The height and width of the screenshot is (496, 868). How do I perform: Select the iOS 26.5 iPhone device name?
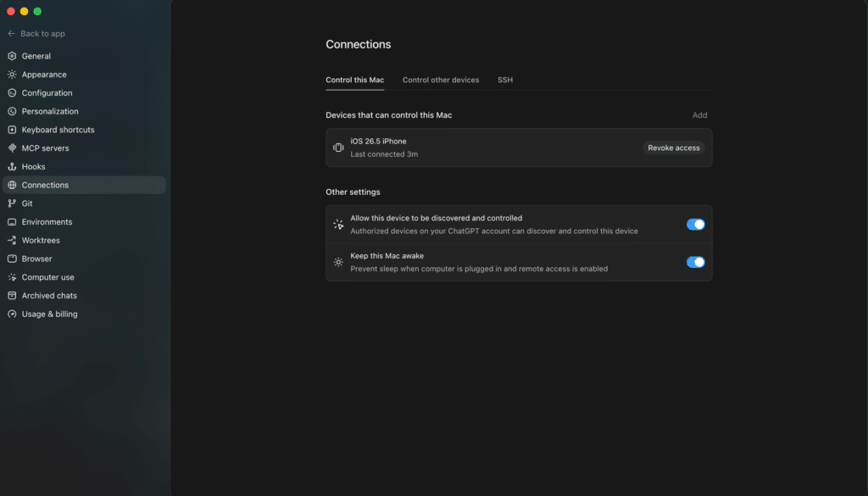point(378,141)
